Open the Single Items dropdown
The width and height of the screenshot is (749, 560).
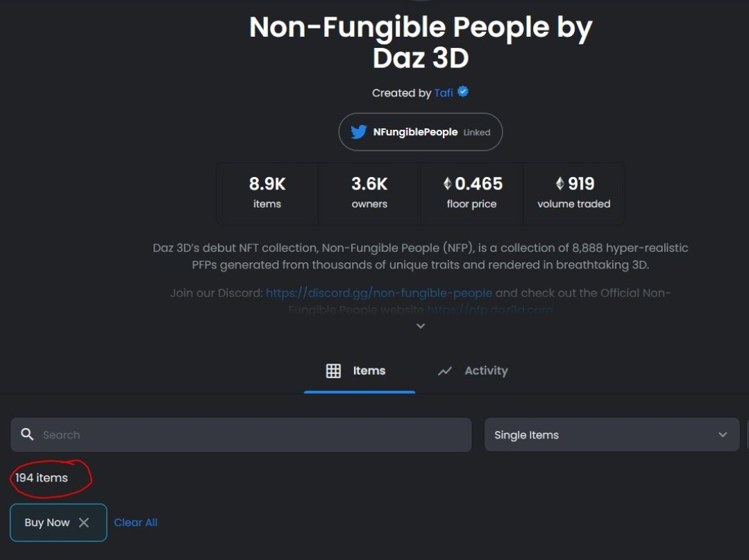pyautogui.click(x=612, y=434)
